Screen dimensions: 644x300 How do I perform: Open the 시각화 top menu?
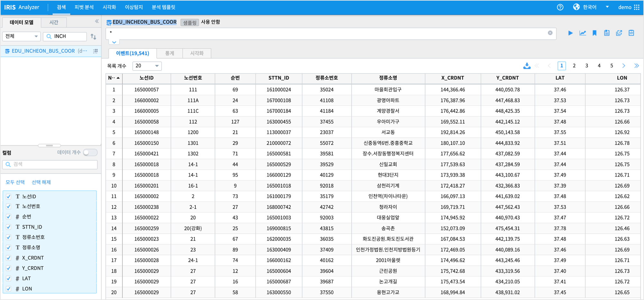click(109, 7)
